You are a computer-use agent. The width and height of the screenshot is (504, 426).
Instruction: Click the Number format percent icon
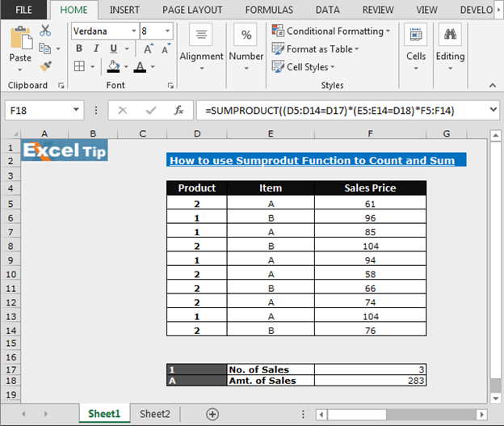tap(246, 36)
